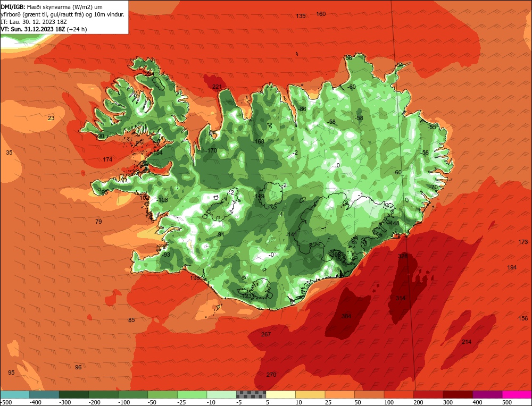Select the value '35' near the left edge
532x406 pixels.
pos(9,153)
